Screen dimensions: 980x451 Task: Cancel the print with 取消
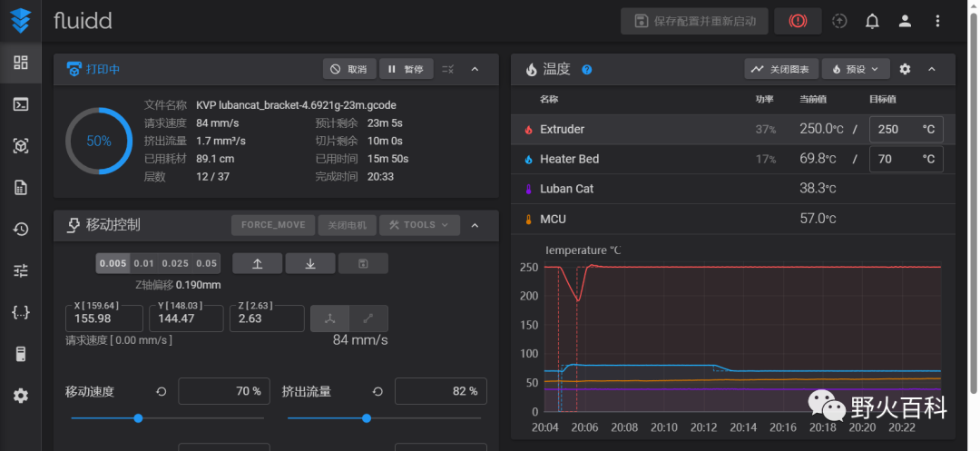[349, 69]
